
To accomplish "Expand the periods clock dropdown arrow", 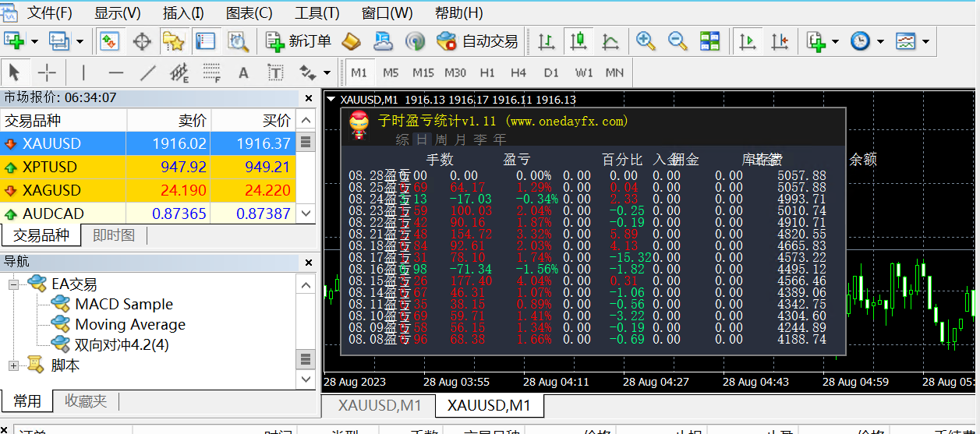I will pyautogui.click(x=880, y=41).
